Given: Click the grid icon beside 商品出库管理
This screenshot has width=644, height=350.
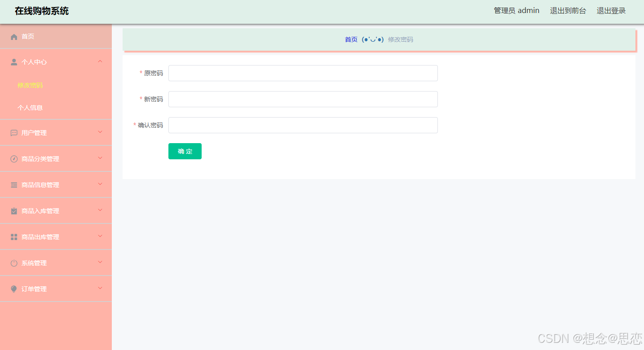Looking at the screenshot, I should [14, 237].
